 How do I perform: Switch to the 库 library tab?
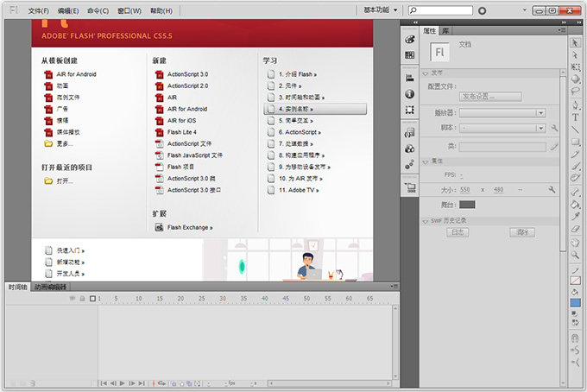[x=445, y=31]
